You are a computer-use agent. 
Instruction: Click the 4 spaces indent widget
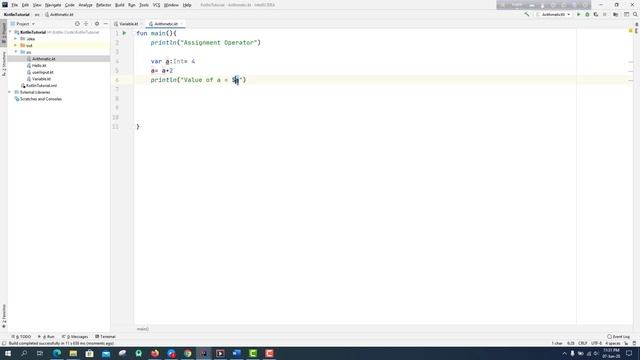[613, 343]
